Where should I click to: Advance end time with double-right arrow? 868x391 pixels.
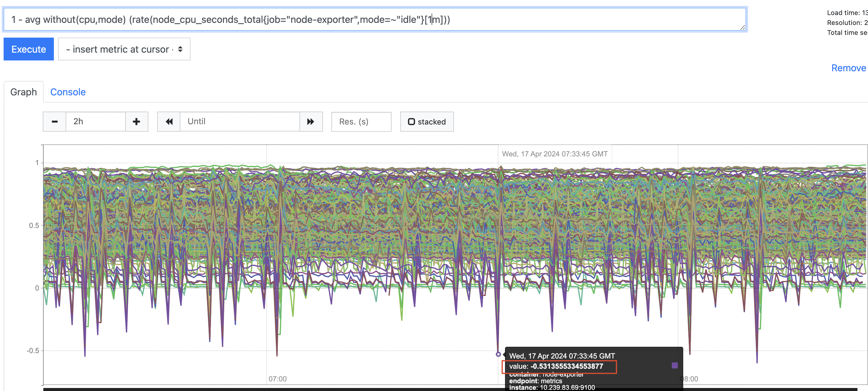pyautogui.click(x=311, y=122)
